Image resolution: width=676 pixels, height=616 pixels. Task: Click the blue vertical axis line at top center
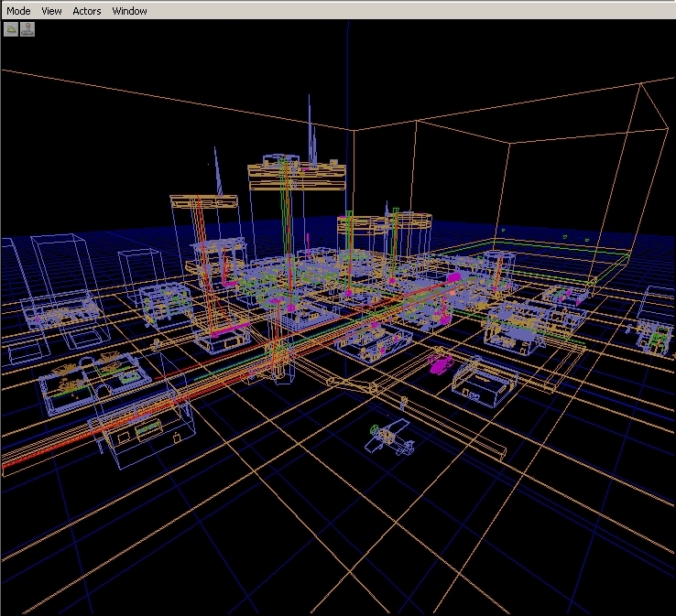pos(348,73)
